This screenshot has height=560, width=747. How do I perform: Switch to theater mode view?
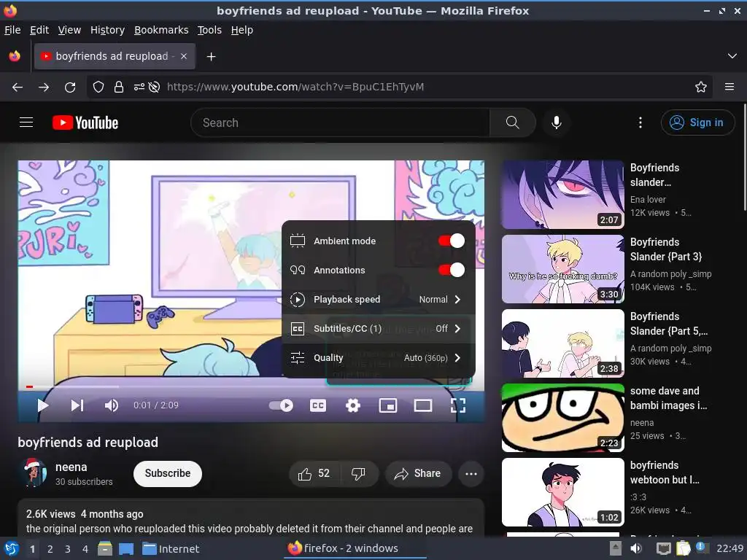coord(423,405)
